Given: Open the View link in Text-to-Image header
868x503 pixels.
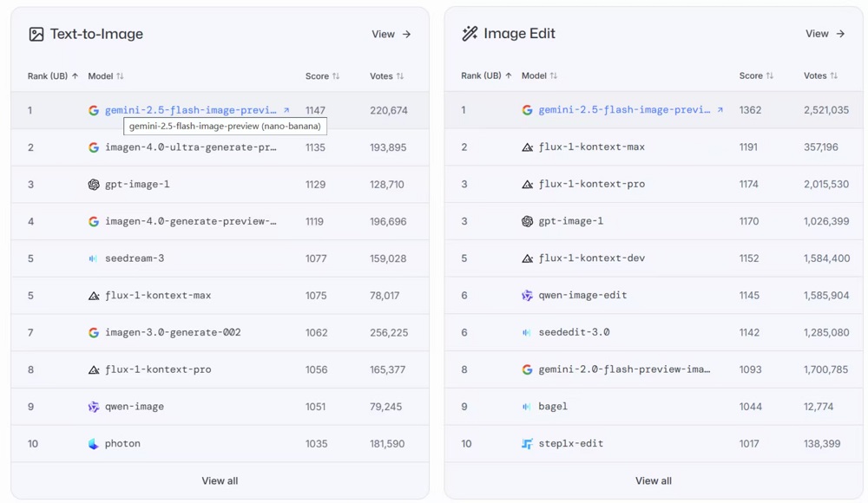Looking at the screenshot, I should click(x=391, y=35).
